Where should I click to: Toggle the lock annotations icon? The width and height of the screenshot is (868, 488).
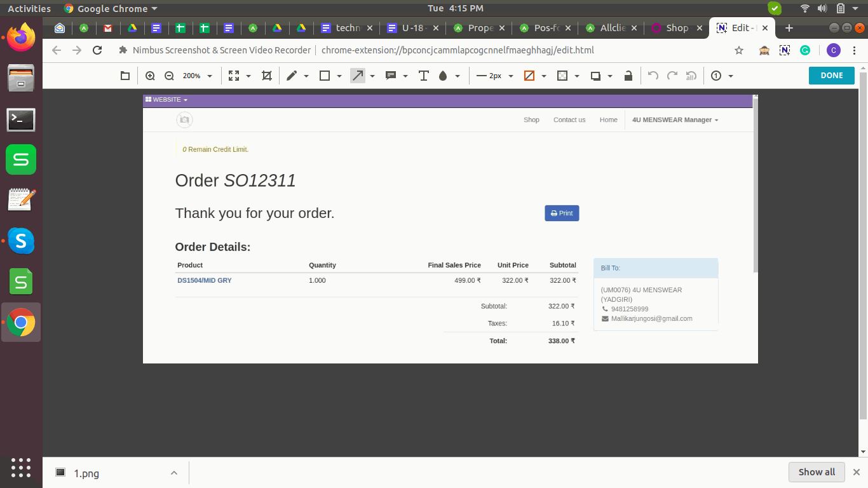tap(628, 76)
